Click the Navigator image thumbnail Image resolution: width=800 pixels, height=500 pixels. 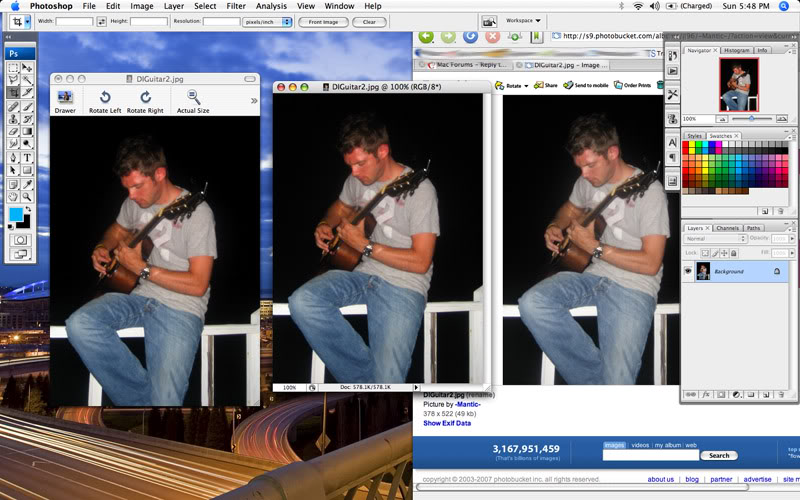pos(739,84)
